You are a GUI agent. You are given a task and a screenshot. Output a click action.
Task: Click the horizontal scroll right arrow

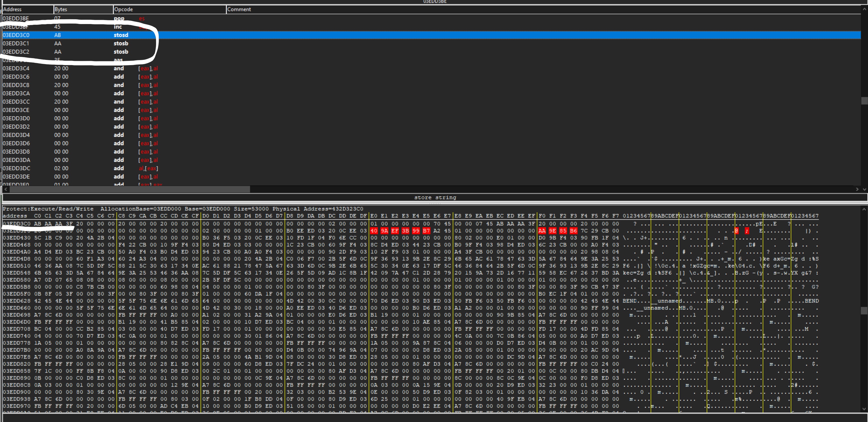tap(857, 189)
